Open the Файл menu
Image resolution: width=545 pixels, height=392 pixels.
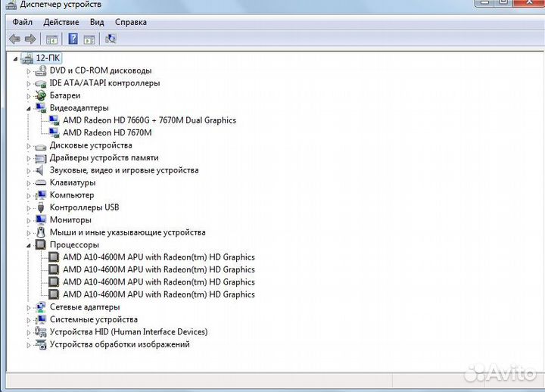click(x=22, y=22)
